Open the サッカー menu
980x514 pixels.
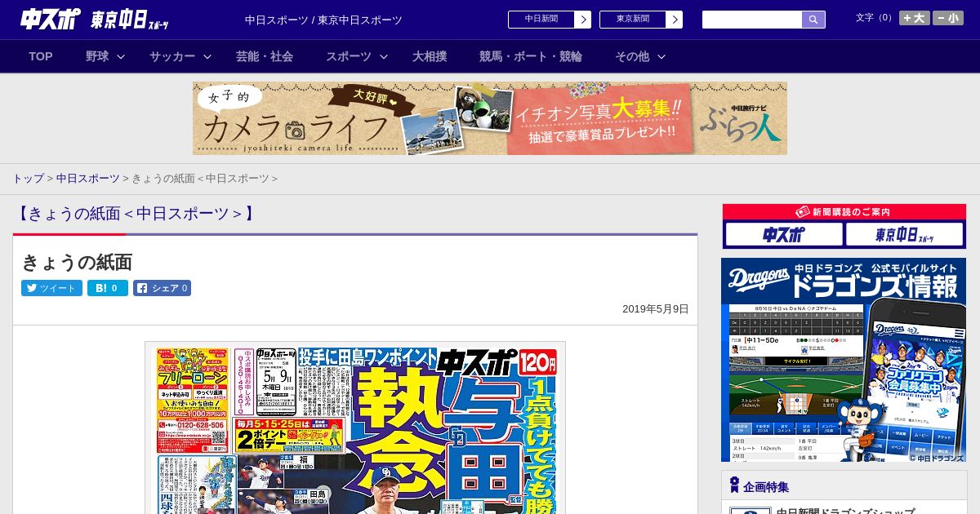coord(172,56)
